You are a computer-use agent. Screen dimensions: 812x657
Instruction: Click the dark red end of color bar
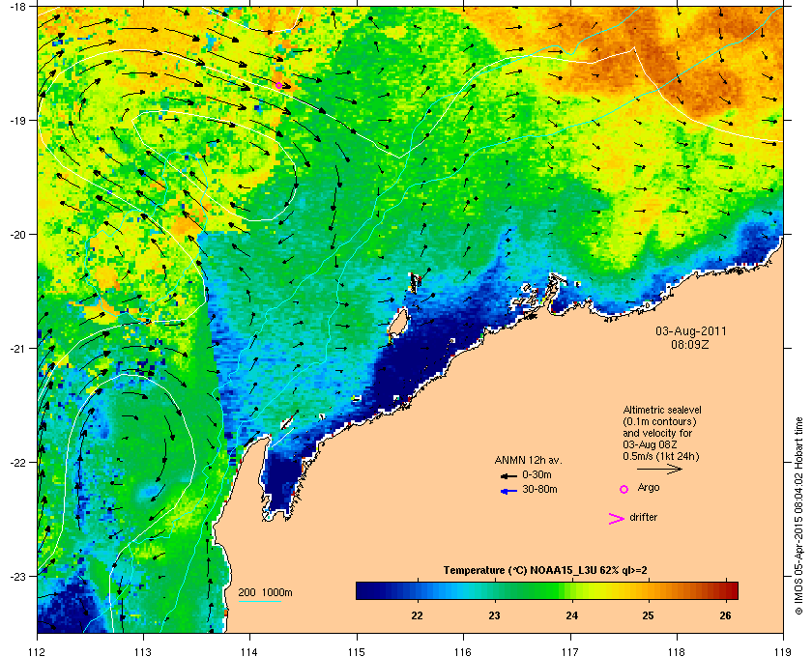click(x=731, y=590)
